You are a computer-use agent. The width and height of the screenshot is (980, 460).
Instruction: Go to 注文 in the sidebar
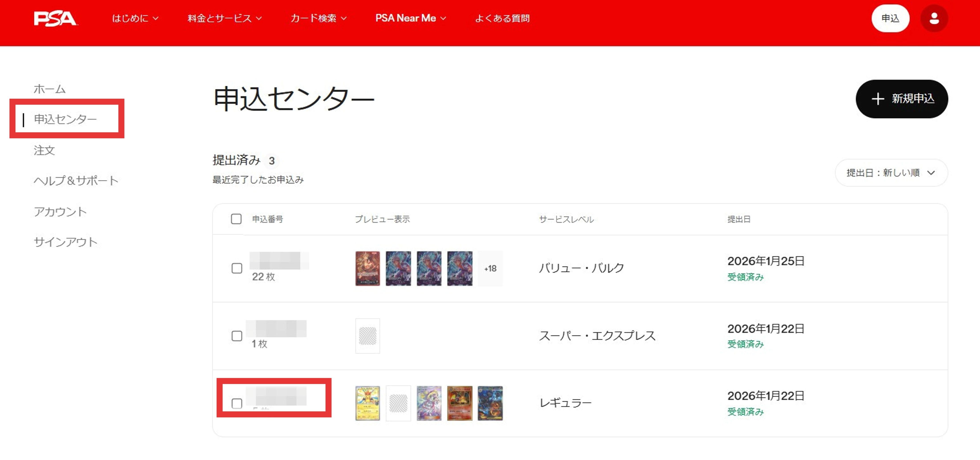coord(45,150)
